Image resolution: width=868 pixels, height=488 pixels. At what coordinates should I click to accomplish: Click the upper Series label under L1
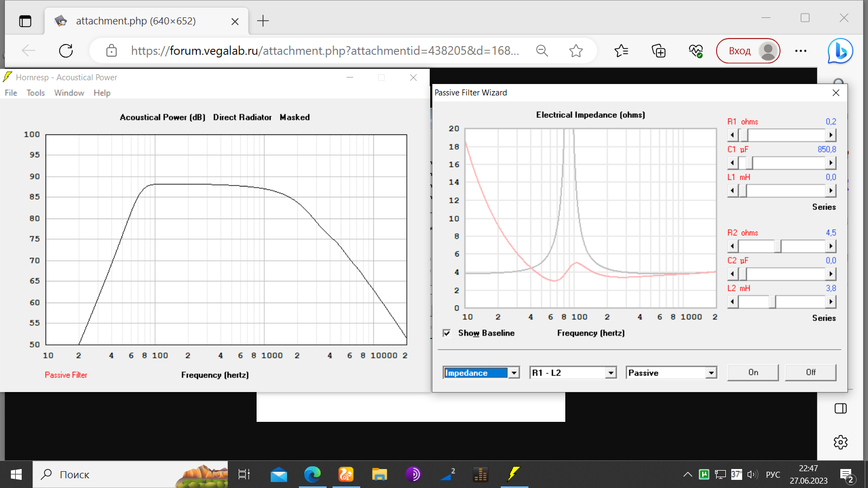824,207
